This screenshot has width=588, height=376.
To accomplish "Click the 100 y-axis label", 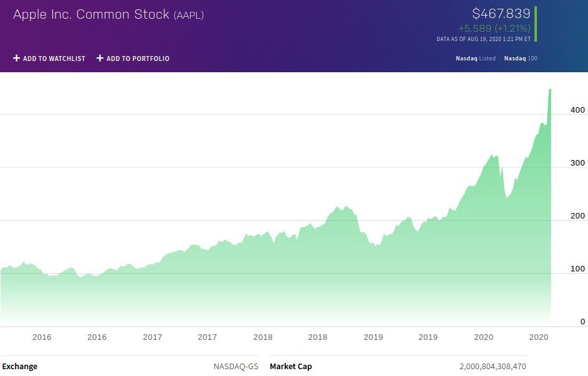I will [x=577, y=268].
